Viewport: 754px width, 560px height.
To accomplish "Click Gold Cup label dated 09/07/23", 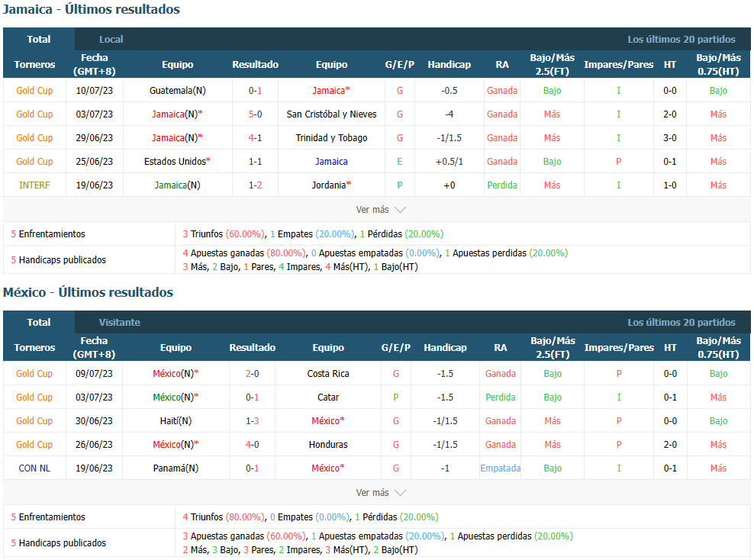I will pyautogui.click(x=34, y=374).
